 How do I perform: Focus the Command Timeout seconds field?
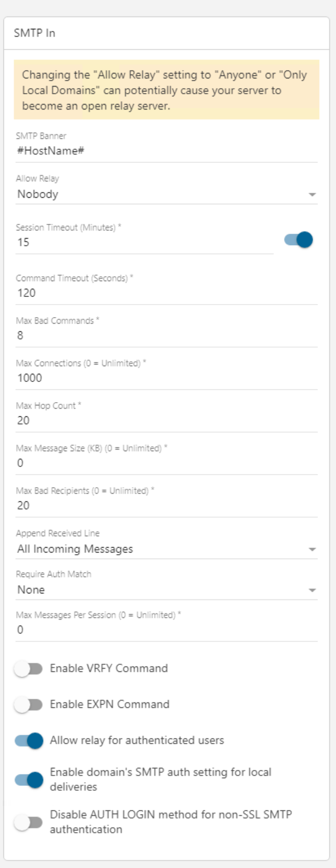point(166,293)
